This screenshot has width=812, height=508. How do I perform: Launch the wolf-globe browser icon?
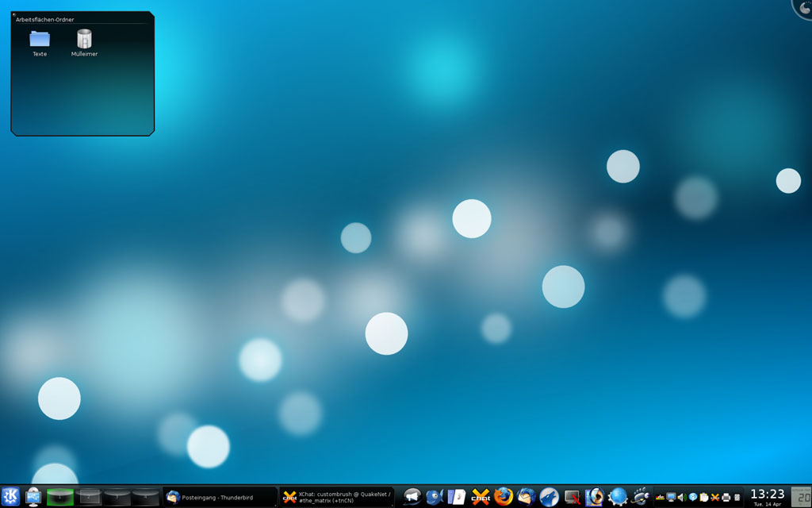tap(550, 497)
